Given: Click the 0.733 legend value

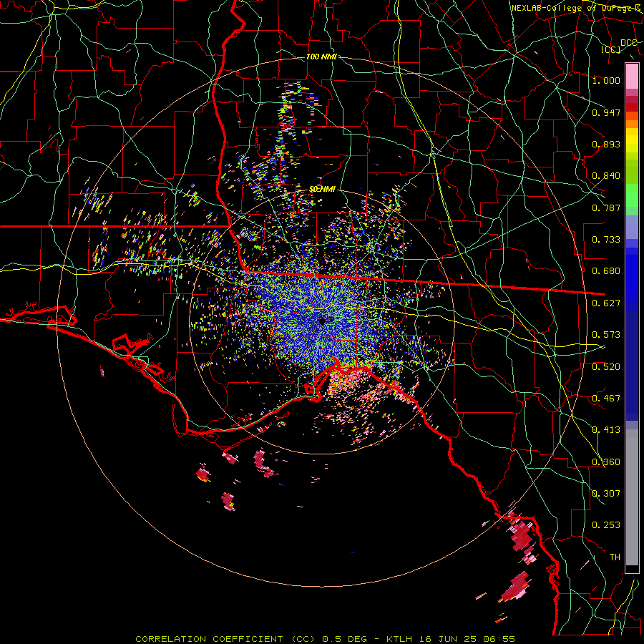Looking at the screenshot, I should point(606,240).
